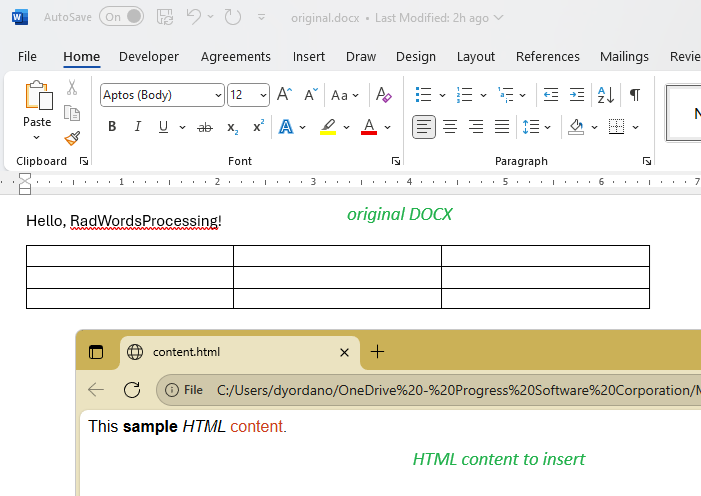
Task: Click the Format Painter brush icon
Action: tap(72, 138)
